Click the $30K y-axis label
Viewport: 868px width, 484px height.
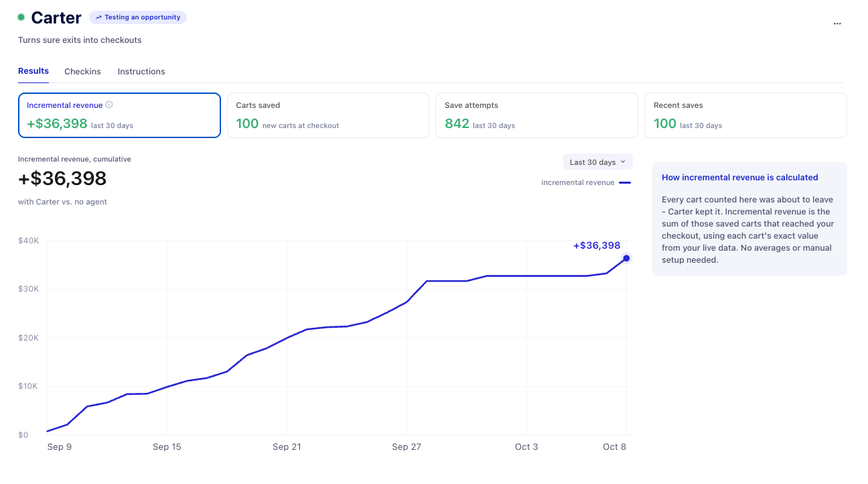tap(28, 289)
